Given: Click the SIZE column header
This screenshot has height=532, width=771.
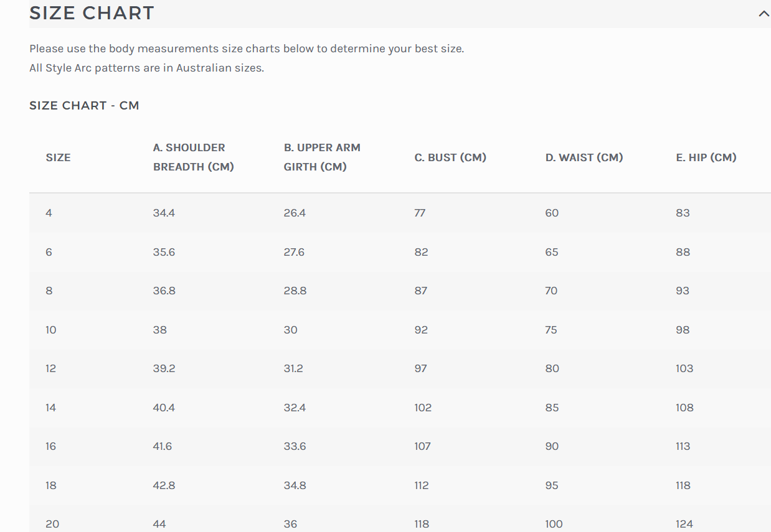Looking at the screenshot, I should 58,157.
